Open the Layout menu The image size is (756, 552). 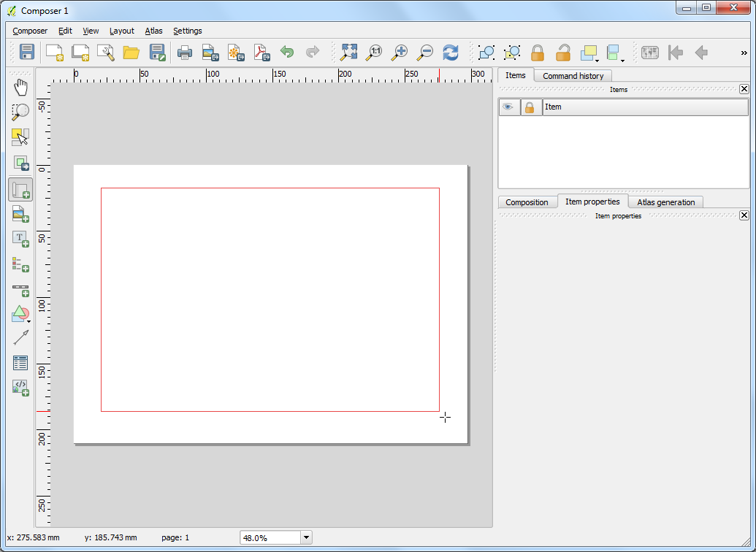[x=122, y=31]
